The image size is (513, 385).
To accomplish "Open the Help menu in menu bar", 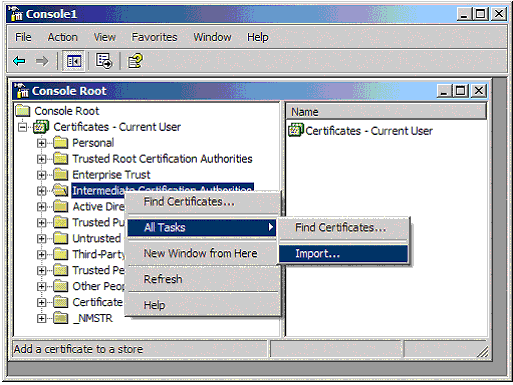I will pos(257,37).
